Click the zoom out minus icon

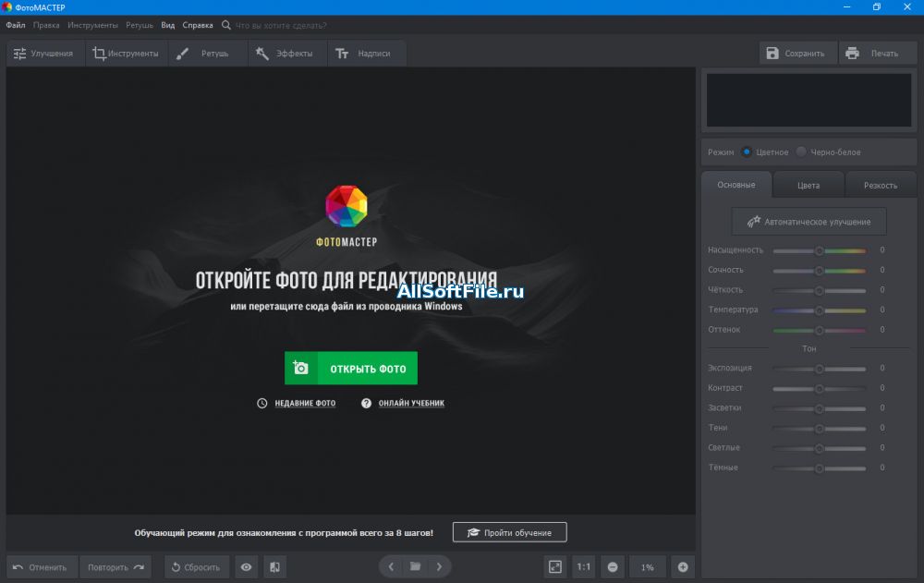tap(613, 567)
